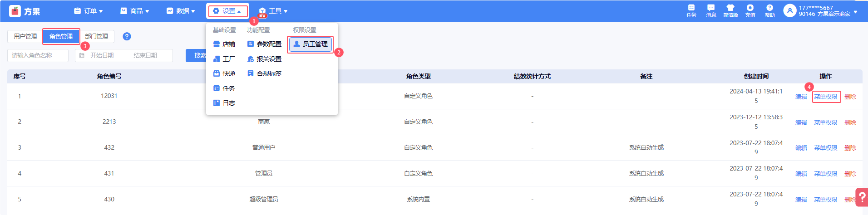
Task: Switch to the 部门管理 tab
Action: [x=97, y=36]
